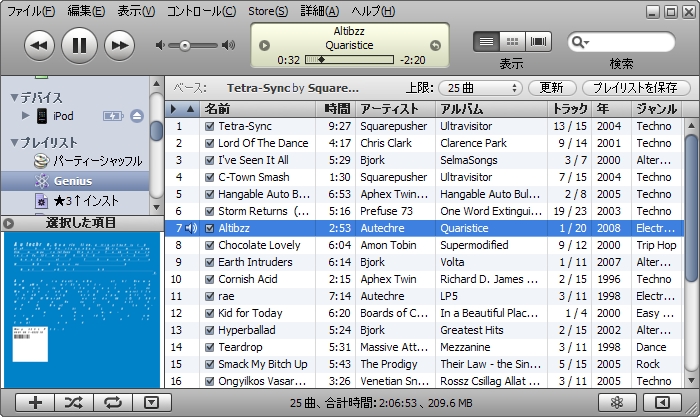Open the コントロール menu

click(x=201, y=11)
